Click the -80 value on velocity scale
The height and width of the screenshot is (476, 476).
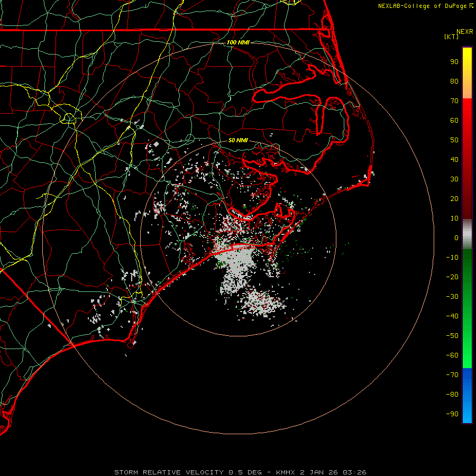(452, 395)
